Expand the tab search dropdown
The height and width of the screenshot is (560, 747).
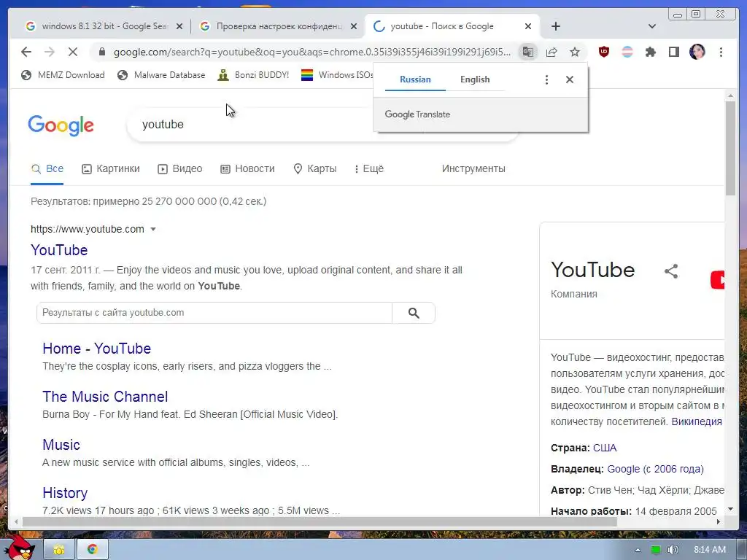pos(652,26)
